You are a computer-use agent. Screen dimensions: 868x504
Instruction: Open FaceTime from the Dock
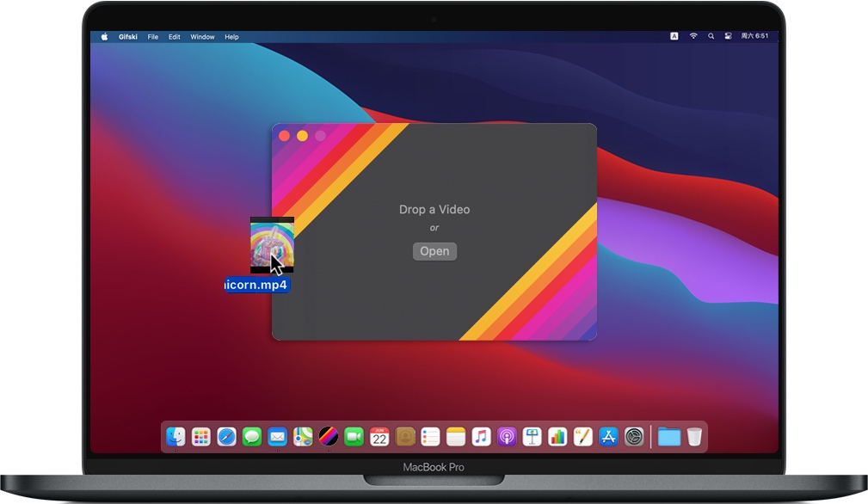354,437
